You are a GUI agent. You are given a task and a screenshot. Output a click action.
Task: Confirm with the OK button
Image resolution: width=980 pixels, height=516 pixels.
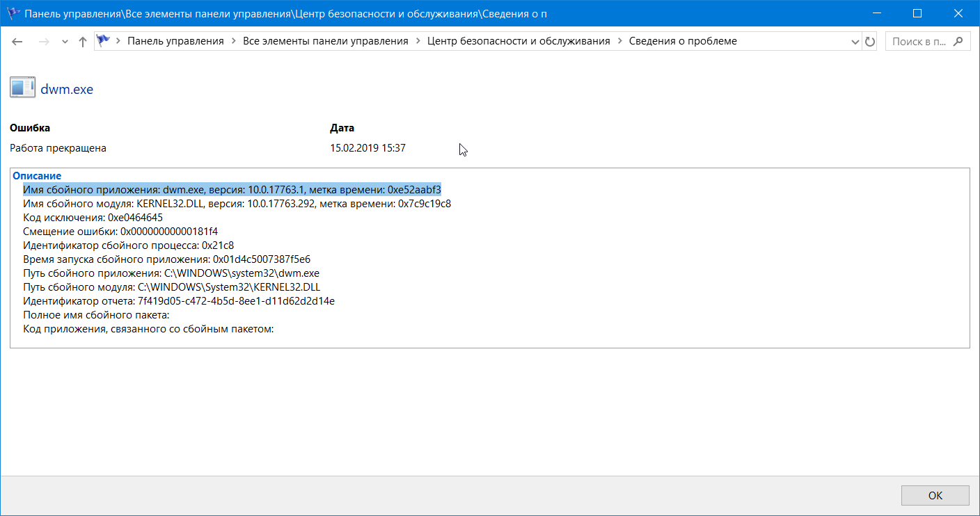[935, 495]
